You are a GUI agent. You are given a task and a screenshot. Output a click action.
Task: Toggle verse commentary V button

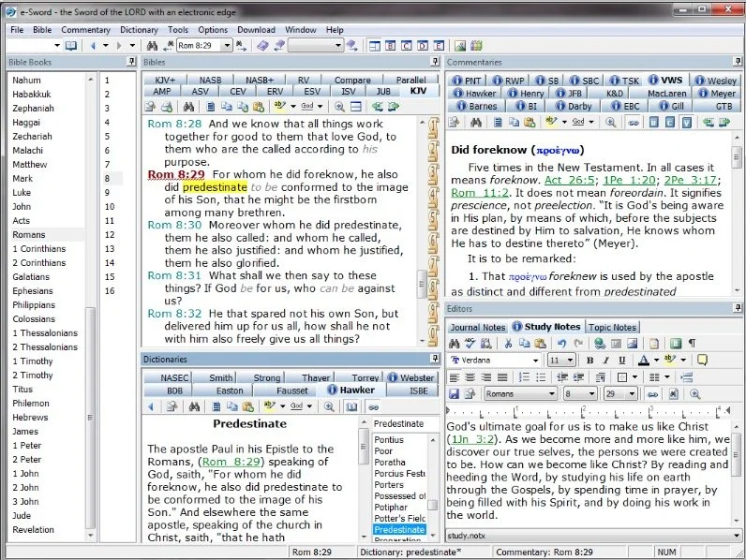pos(687,123)
